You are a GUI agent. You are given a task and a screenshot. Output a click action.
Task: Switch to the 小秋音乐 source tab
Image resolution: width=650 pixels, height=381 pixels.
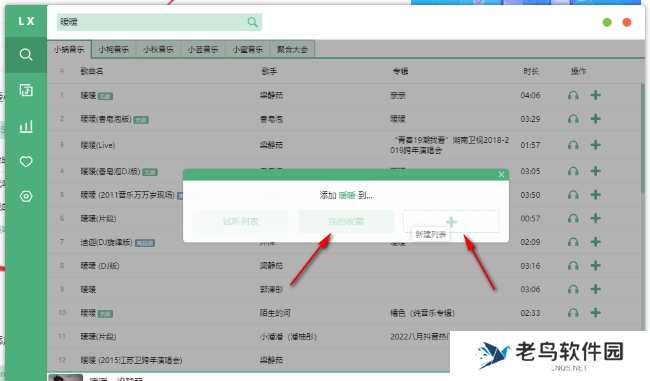[x=158, y=49]
